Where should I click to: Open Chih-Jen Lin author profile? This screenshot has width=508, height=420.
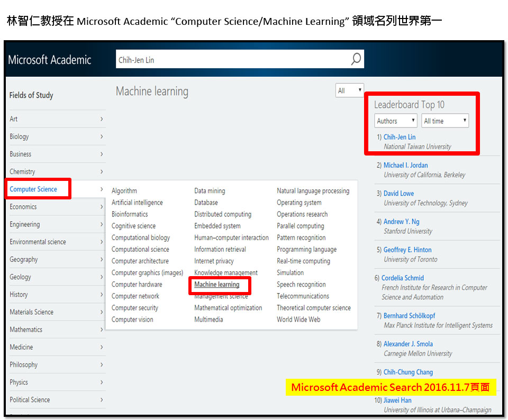click(x=400, y=137)
